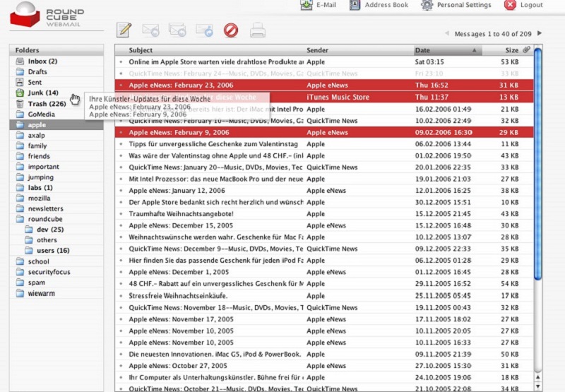Screen dimensions: 565x392
Task: Sort messages by Subject column header
Action: click(141, 50)
